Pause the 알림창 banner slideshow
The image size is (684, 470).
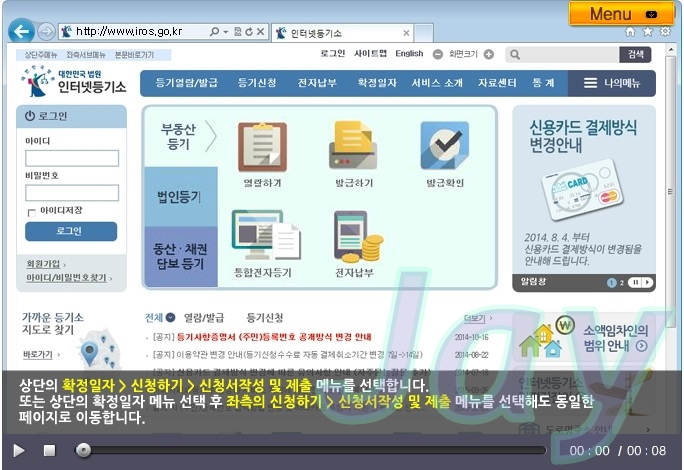[635, 283]
